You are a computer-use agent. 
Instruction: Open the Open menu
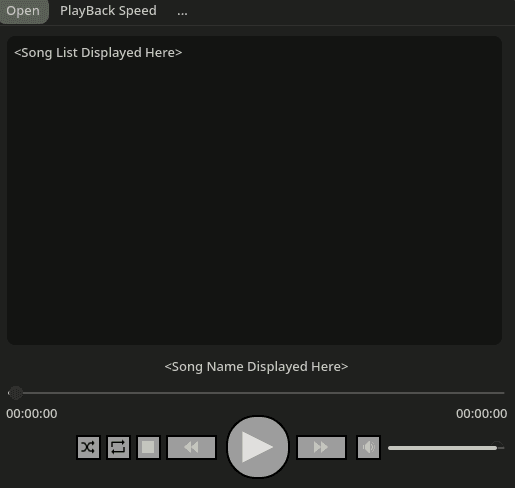coord(24,11)
